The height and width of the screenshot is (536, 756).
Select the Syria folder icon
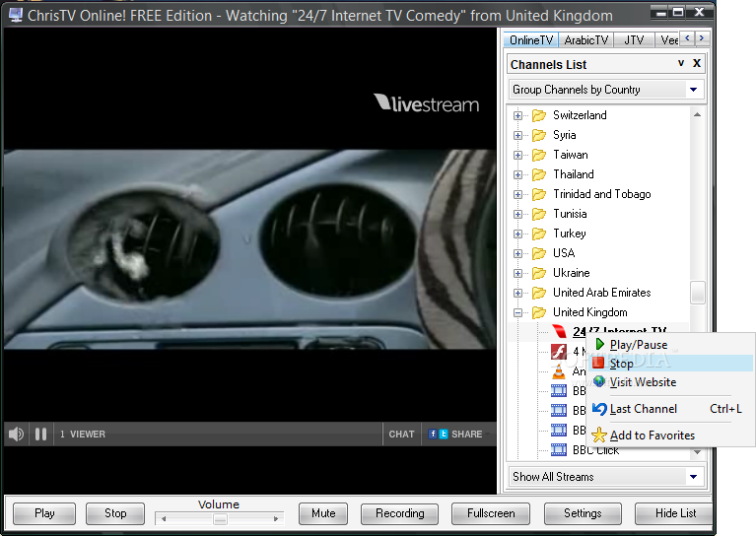coord(539,135)
